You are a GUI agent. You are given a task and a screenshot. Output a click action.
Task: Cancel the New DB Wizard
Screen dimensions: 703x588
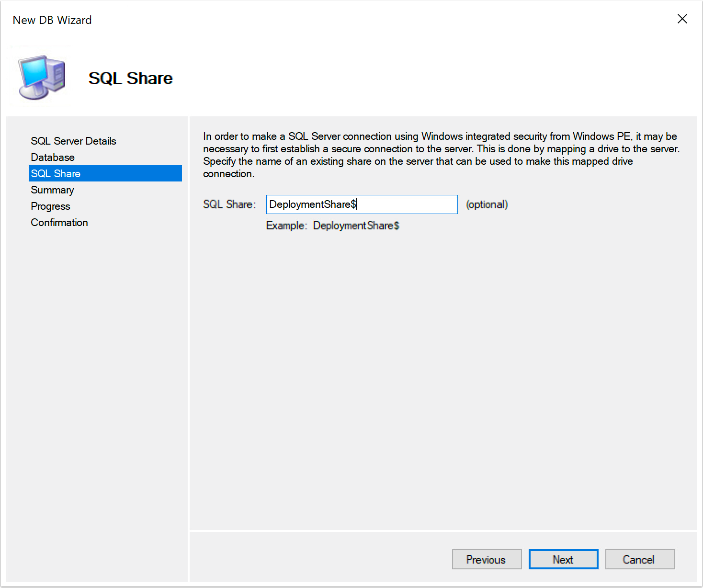(x=640, y=559)
